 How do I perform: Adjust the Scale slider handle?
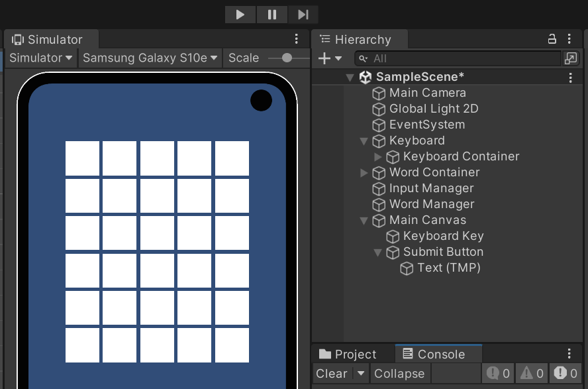click(287, 58)
